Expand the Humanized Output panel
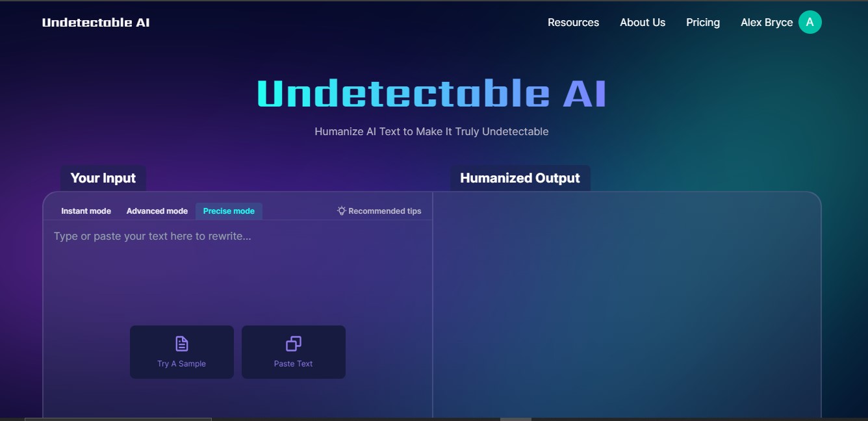 click(520, 177)
